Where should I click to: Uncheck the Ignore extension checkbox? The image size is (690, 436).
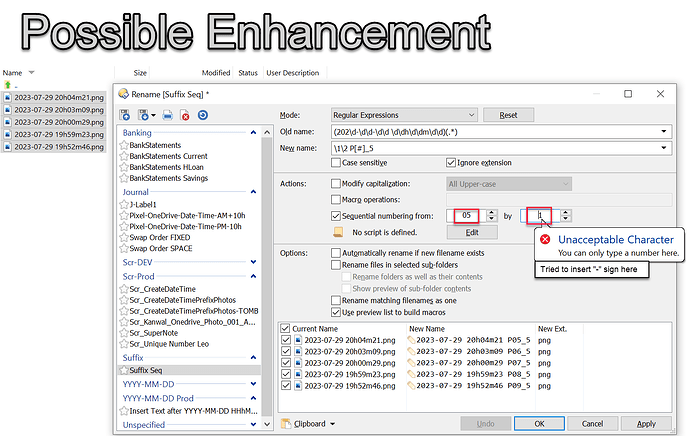pyautogui.click(x=451, y=163)
